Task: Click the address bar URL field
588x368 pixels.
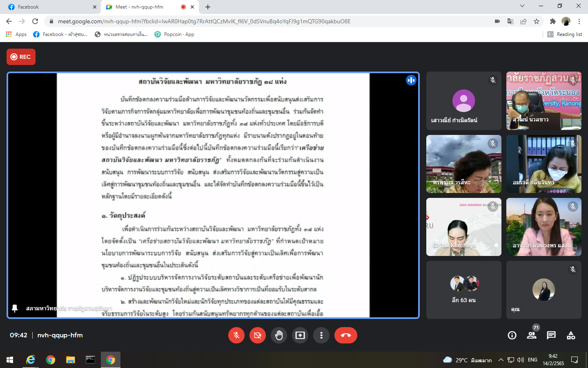Action: click(204, 21)
